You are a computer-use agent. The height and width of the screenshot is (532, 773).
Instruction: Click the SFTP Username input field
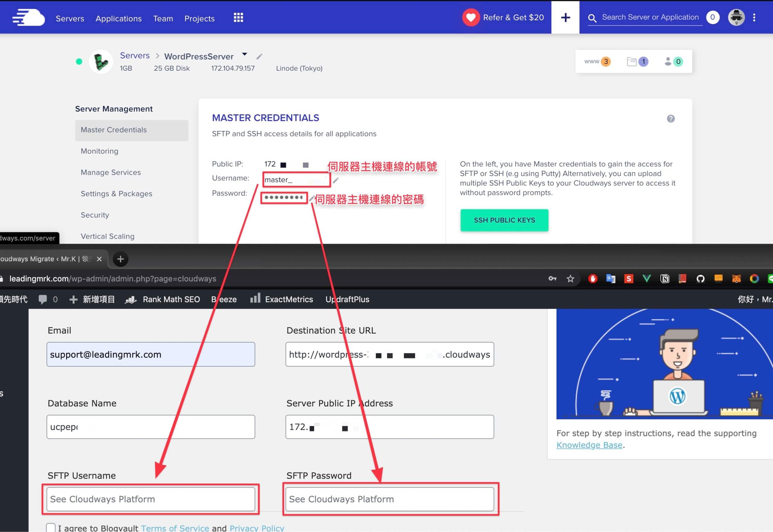coord(151,499)
